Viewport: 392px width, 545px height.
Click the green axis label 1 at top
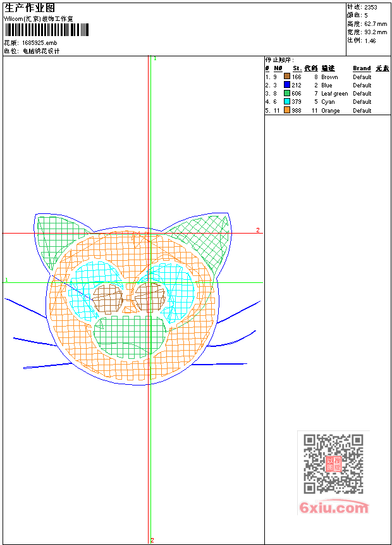[x=155, y=58]
